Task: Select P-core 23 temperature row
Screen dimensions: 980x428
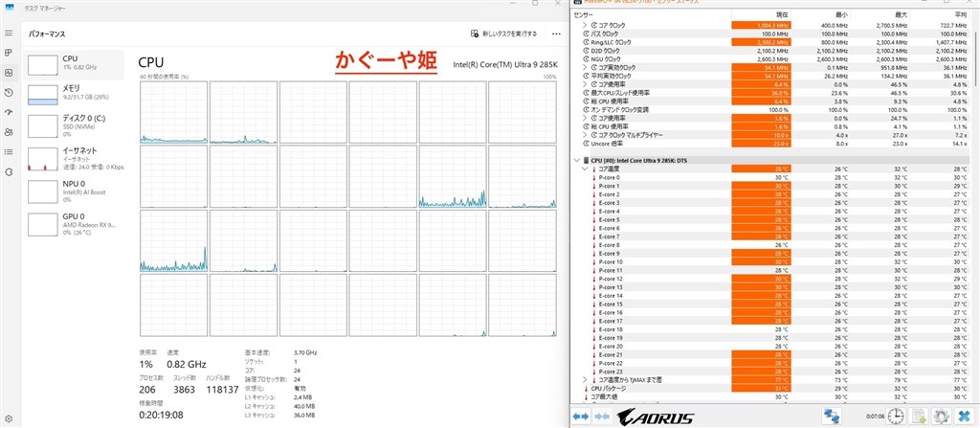Action: tap(770, 372)
